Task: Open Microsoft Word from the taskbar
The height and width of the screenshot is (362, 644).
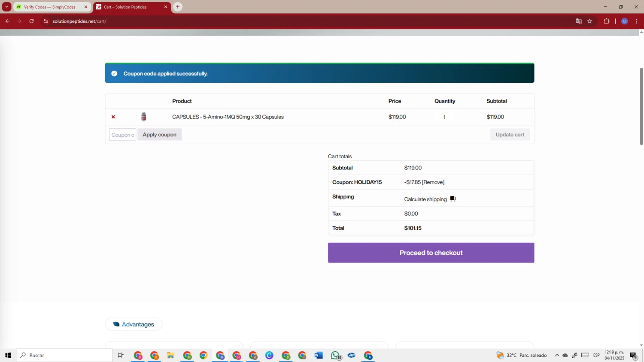Action: pyautogui.click(x=319, y=355)
